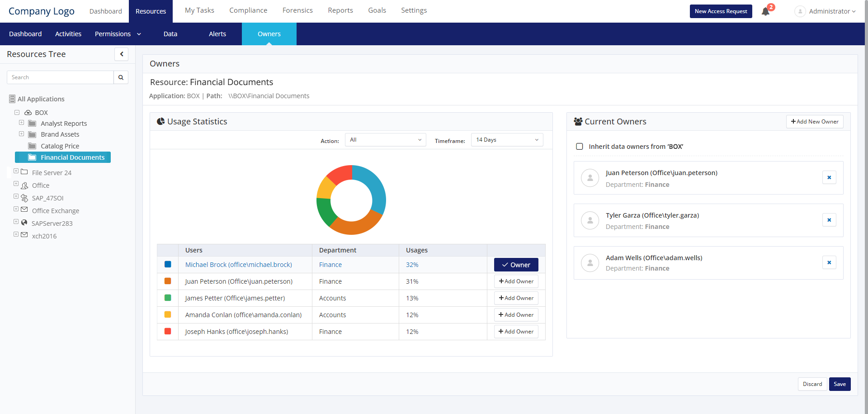Click the Save button

point(840,384)
